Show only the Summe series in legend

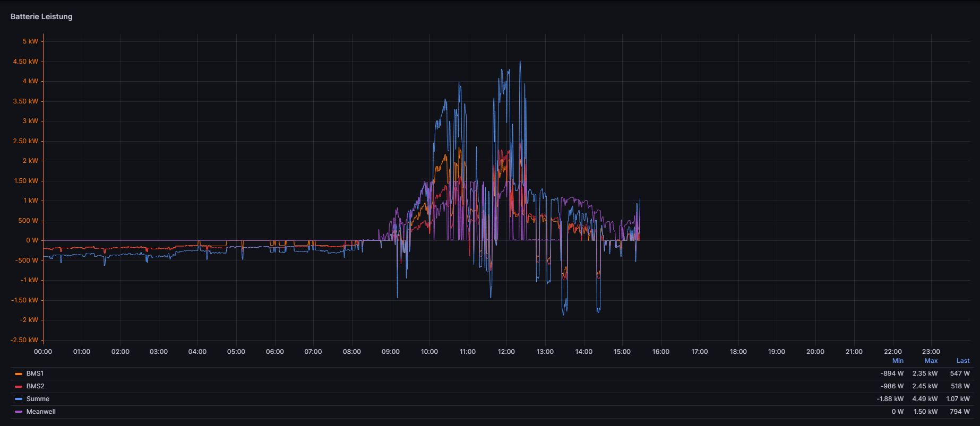38,399
